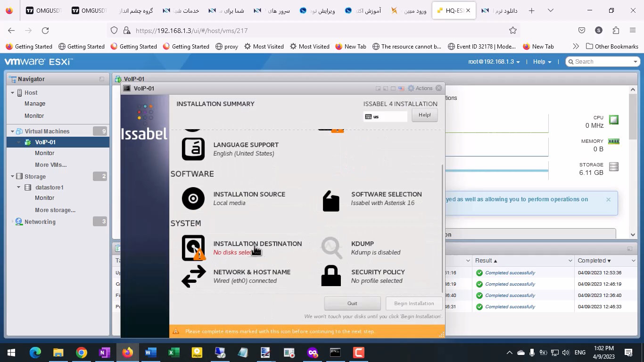Click the keyboard layout icon next to 'us'
The image size is (644, 362).
368,116
